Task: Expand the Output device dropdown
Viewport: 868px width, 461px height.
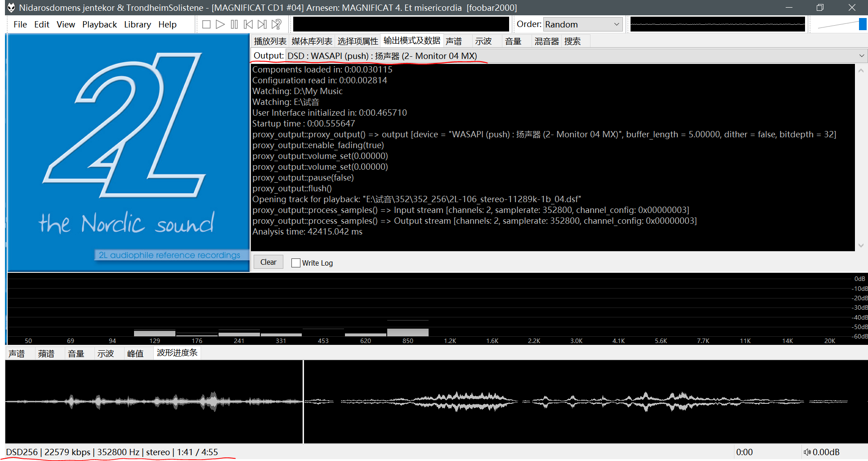Action: [861, 56]
